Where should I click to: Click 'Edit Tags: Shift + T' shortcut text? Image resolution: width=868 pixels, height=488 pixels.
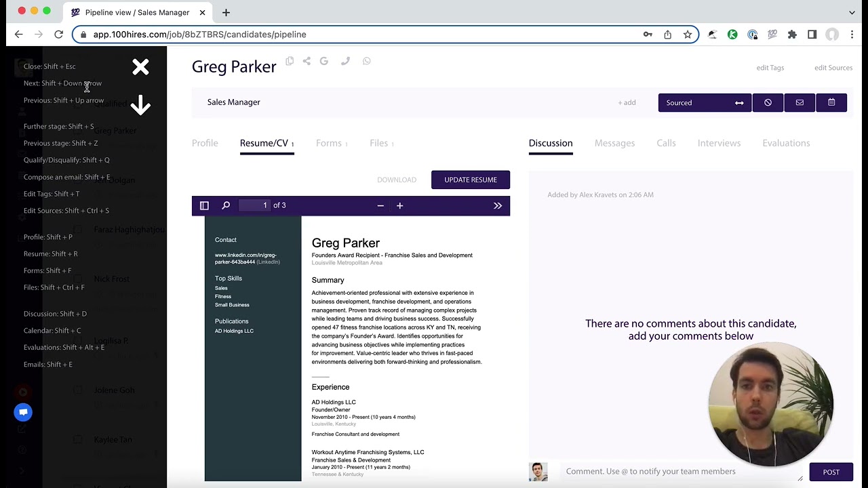click(52, 194)
